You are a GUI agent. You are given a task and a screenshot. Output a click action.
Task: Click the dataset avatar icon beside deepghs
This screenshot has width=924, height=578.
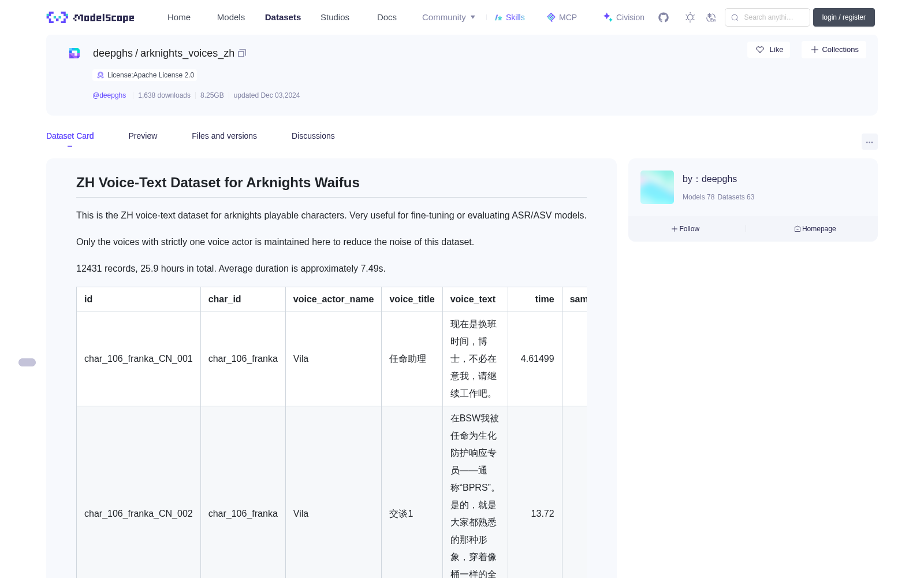coord(74,53)
